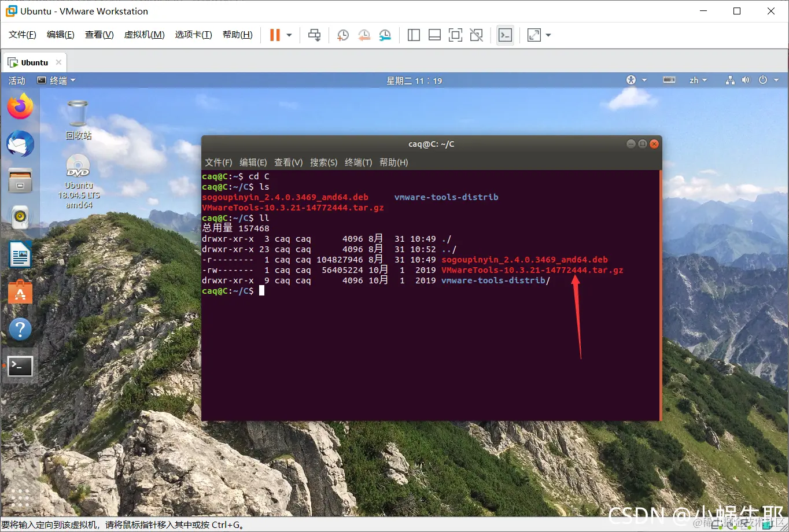
Task: Enter full screen mode icon
Action: pos(455,35)
